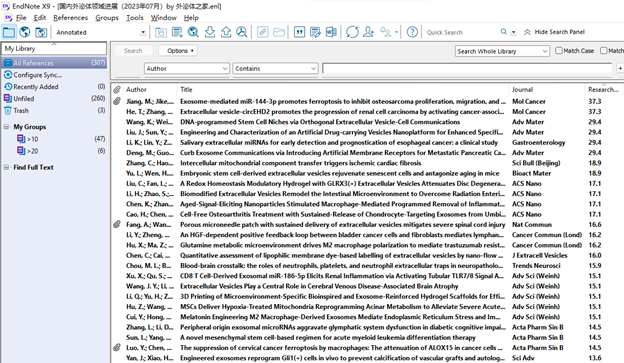Collapse the Find Full Text group
Image resolution: width=624 pixels, height=363 pixels.
coord(6,167)
